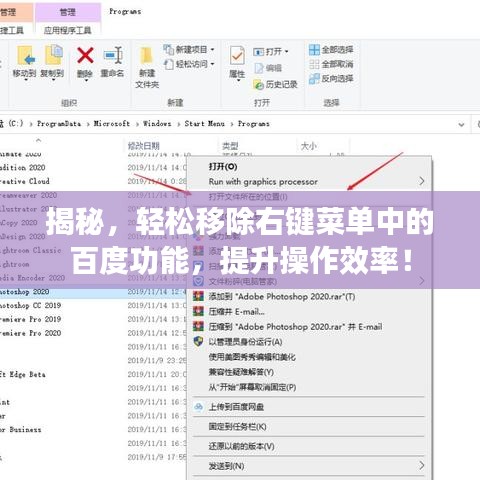
Task: Select the Edge Beta file row
Action: [x=93, y=374]
